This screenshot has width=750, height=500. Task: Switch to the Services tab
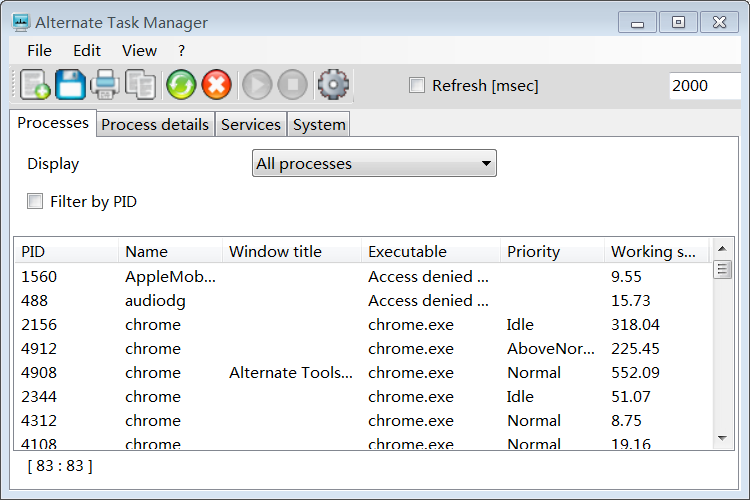pos(250,125)
